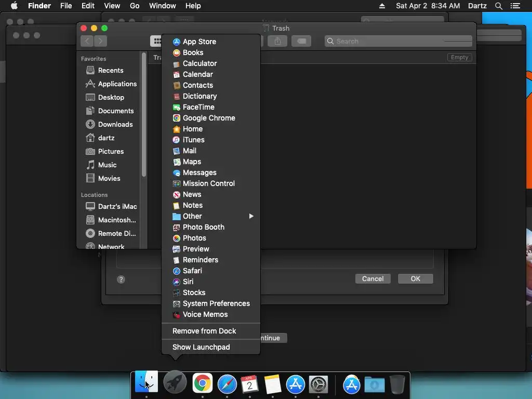Select Documents in Finder sidebar

pyautogui.click(x=110, y=111)
